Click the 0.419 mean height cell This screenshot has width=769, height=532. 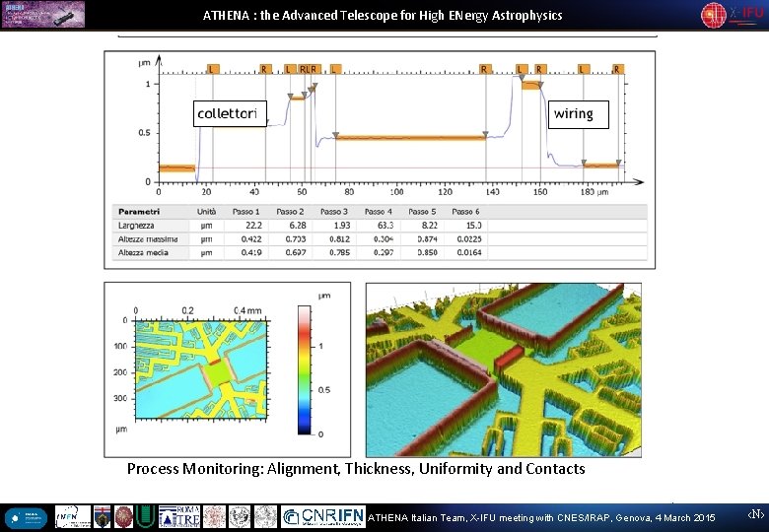click(251, 253)
